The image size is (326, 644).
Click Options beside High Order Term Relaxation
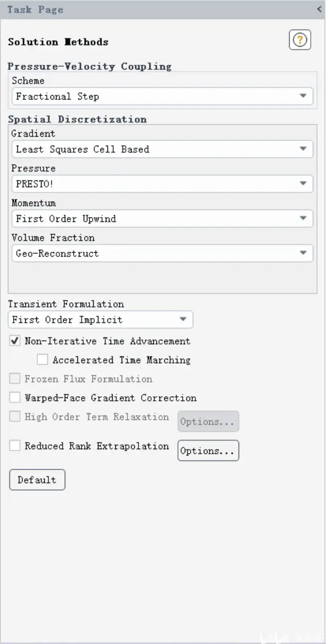(208, 421)
